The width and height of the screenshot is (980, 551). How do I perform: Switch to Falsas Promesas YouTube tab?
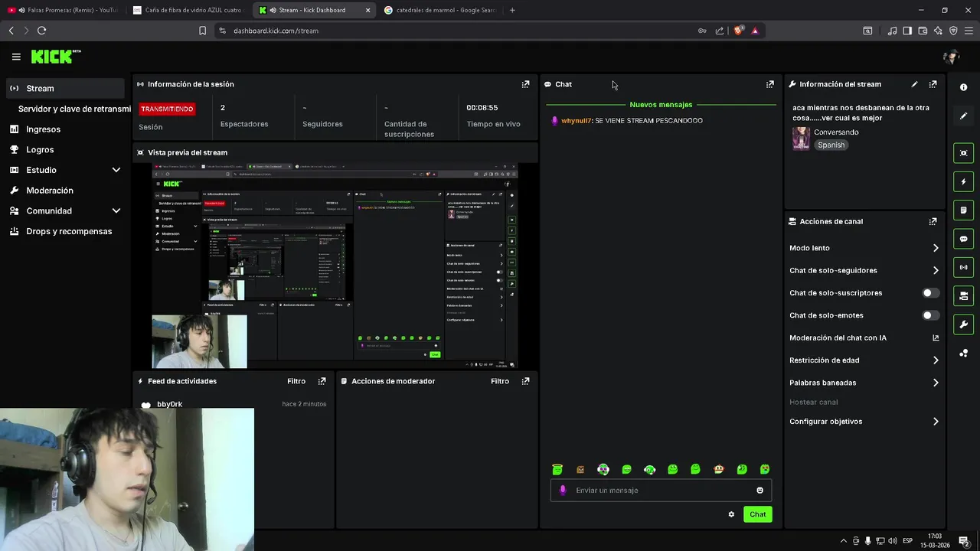point(63,10)
